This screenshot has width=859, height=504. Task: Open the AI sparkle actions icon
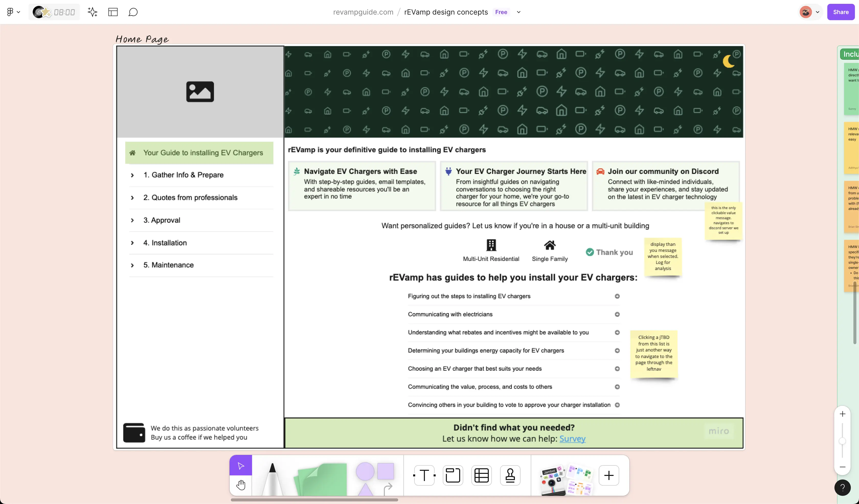coord(92,12)
